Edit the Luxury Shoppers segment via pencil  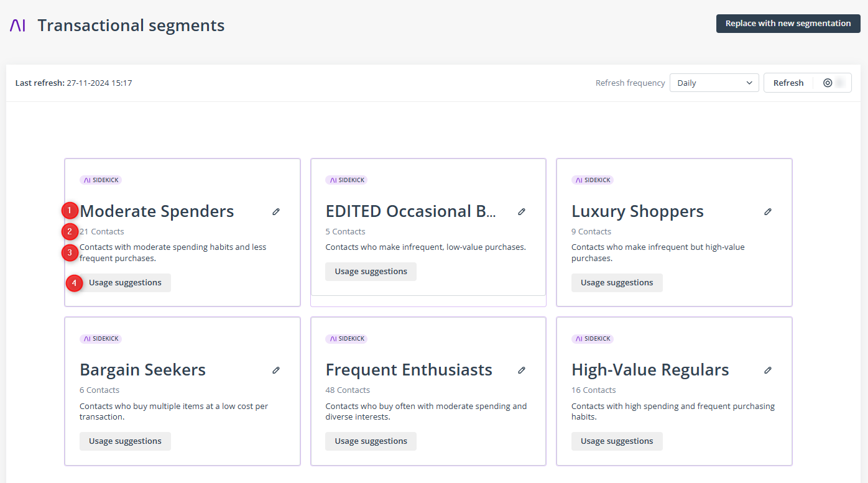pyautogui.click(x=768, y=211)
